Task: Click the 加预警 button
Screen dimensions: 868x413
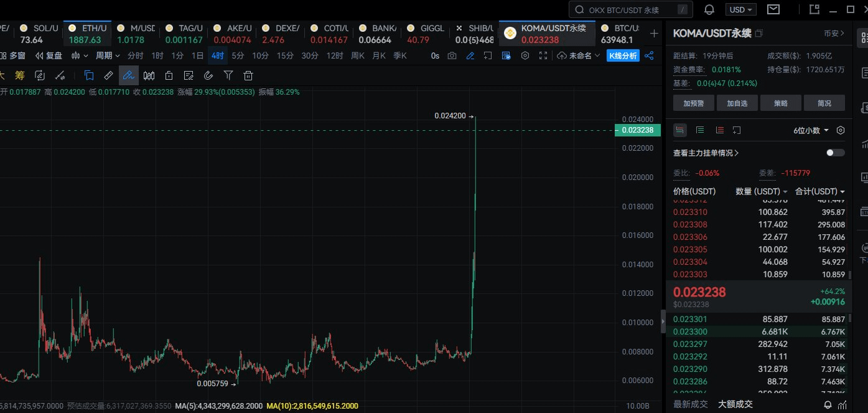Action: [693, 103]
